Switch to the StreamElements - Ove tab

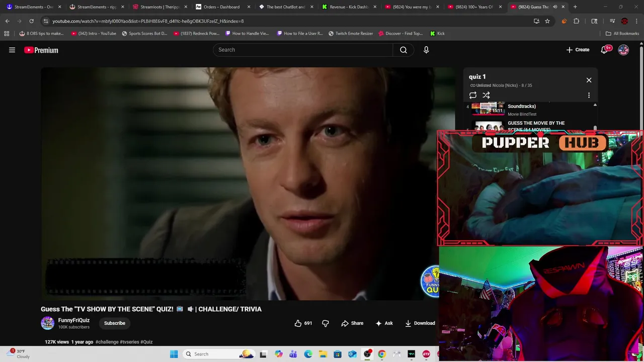pos(33,7)
